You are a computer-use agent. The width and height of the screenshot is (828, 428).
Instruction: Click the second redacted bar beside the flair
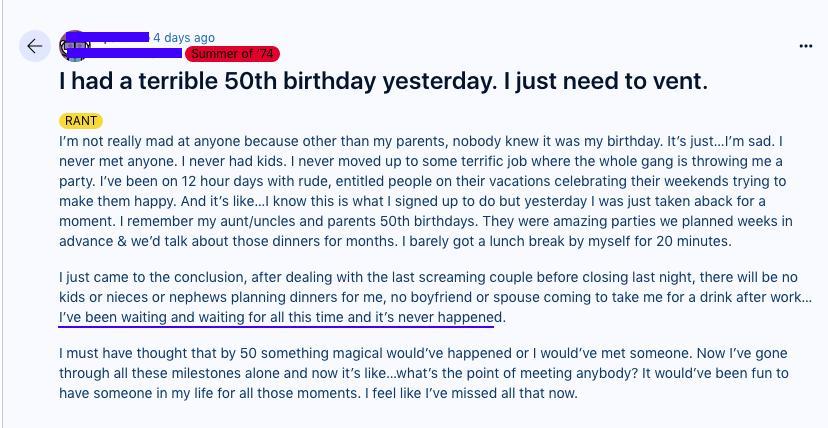pyautogui.click(x=125, y=53)
